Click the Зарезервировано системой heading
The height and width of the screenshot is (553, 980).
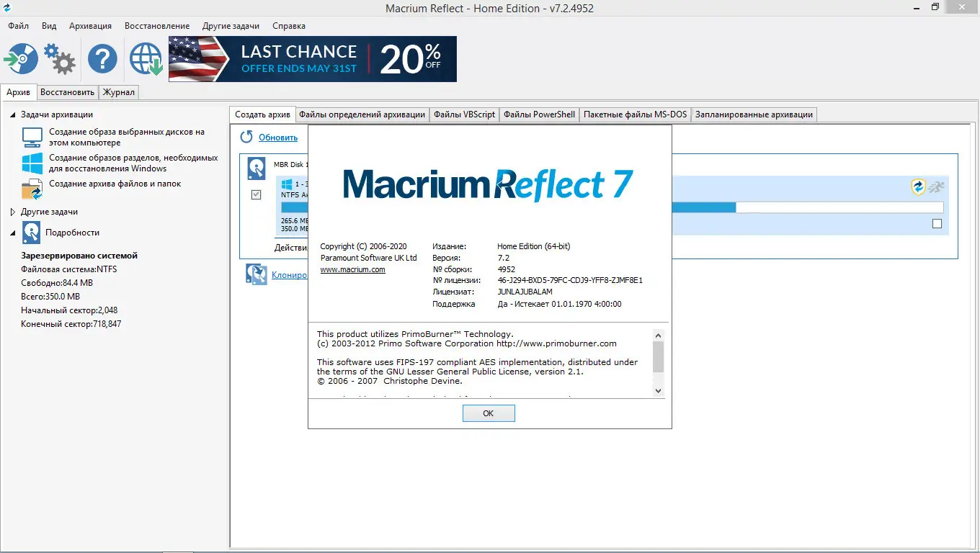click(x=79, y=256)
